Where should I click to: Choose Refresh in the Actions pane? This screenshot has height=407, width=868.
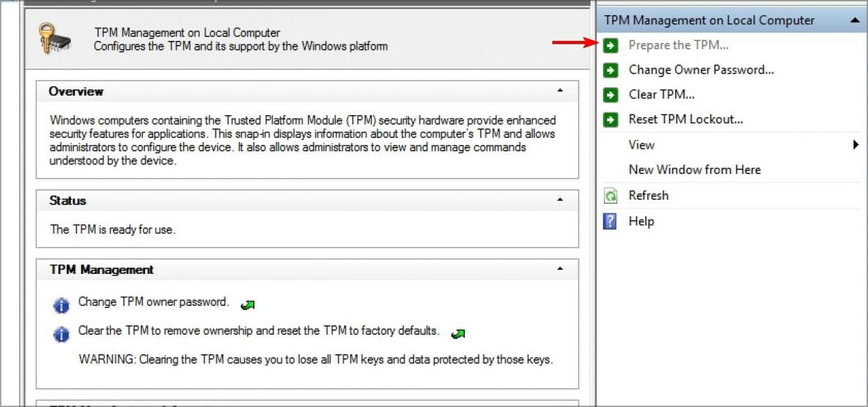tap(649, 196)
